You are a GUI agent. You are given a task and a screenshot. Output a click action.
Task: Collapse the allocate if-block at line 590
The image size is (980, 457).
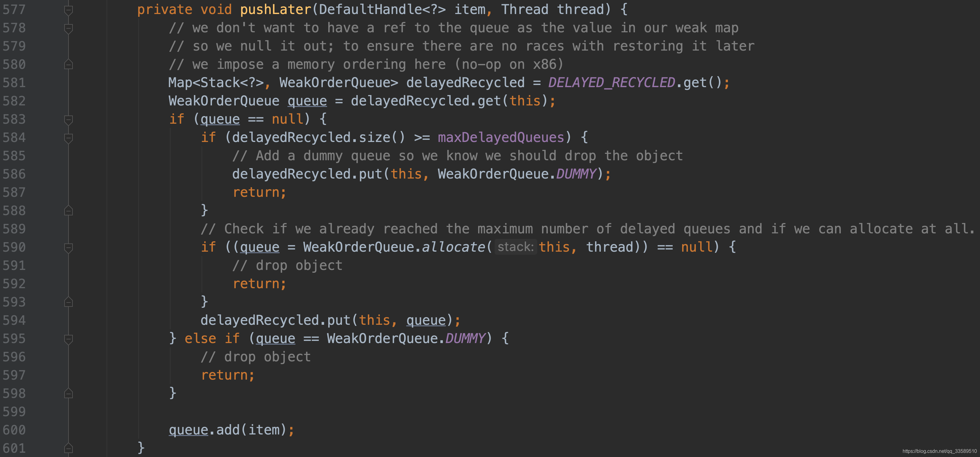(69, 247)
